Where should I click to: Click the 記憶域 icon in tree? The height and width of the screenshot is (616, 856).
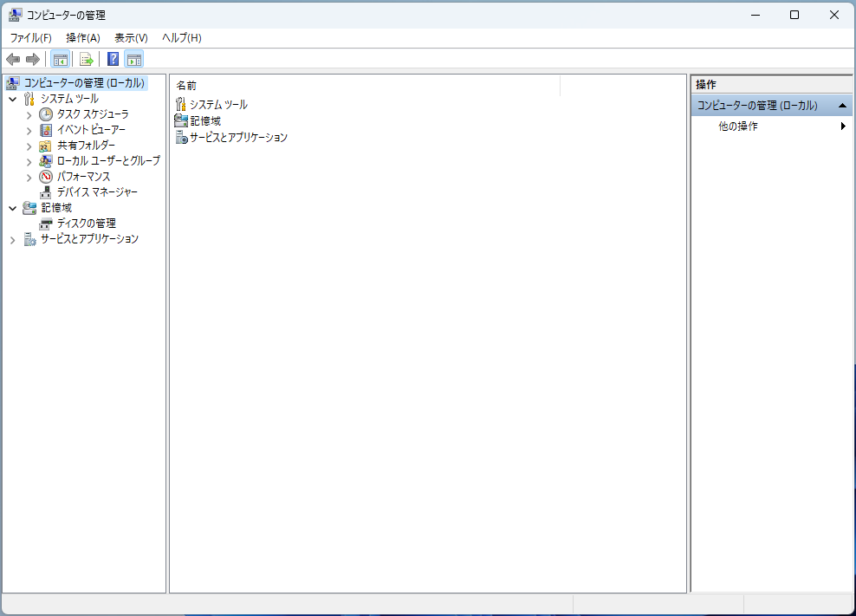(x=29, y=208)
